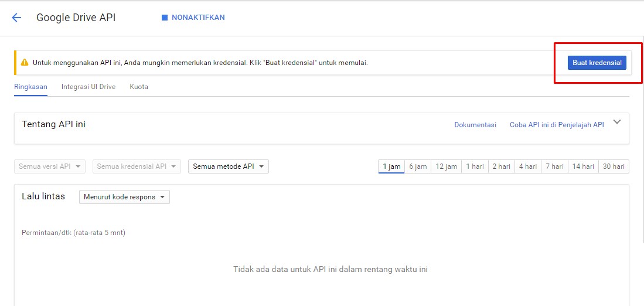Switch to Integrasi UI Drive tab

coord(88,87)
